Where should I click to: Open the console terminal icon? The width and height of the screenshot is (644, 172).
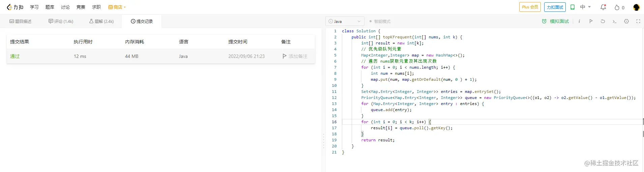point(615,21)
